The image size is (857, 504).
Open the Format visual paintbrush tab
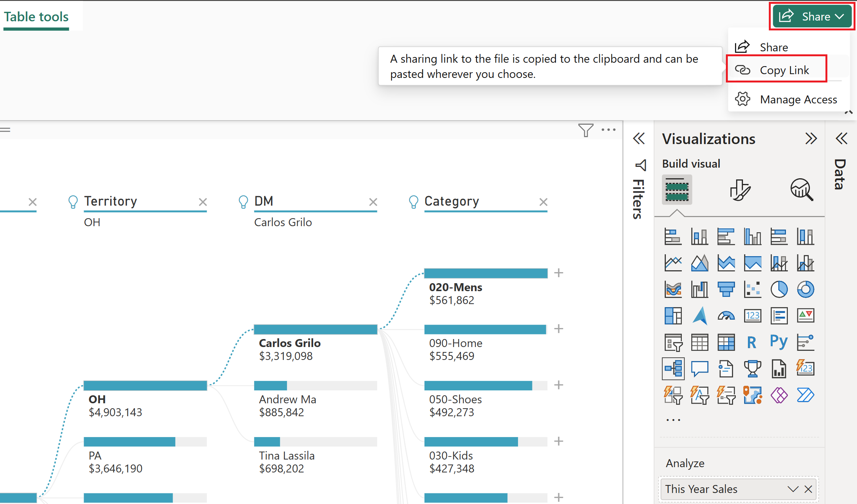(740, 190)
